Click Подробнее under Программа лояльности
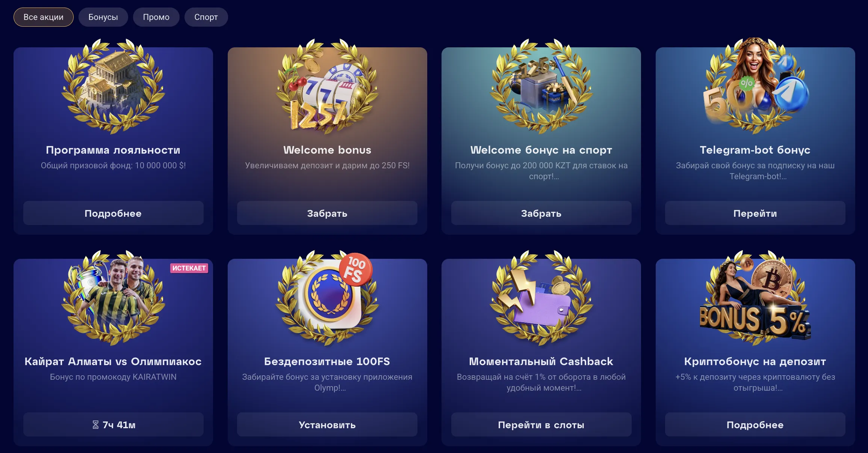 pyautogui.click(x=113, y=213)
